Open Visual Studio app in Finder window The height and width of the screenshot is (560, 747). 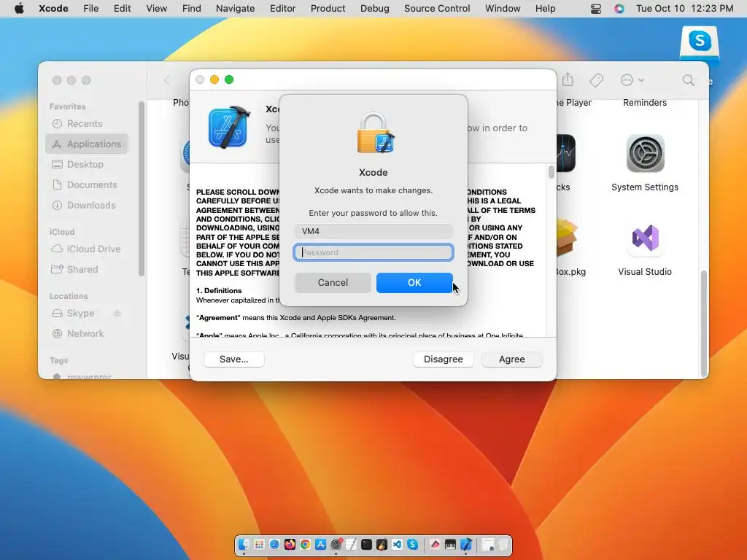coord(645,238)
